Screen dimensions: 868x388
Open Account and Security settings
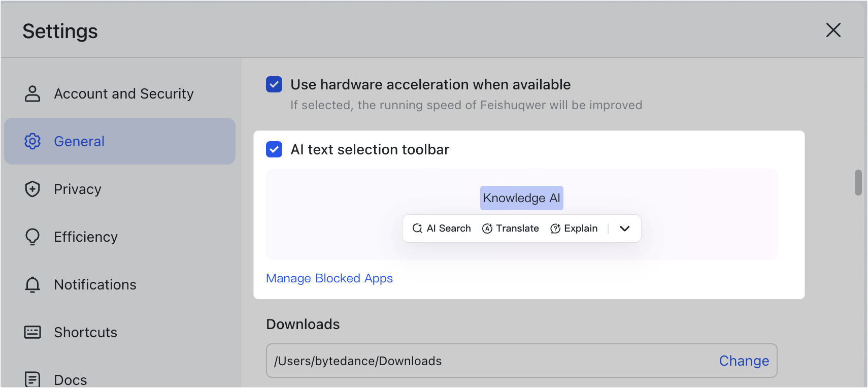(x=120, y=94)
